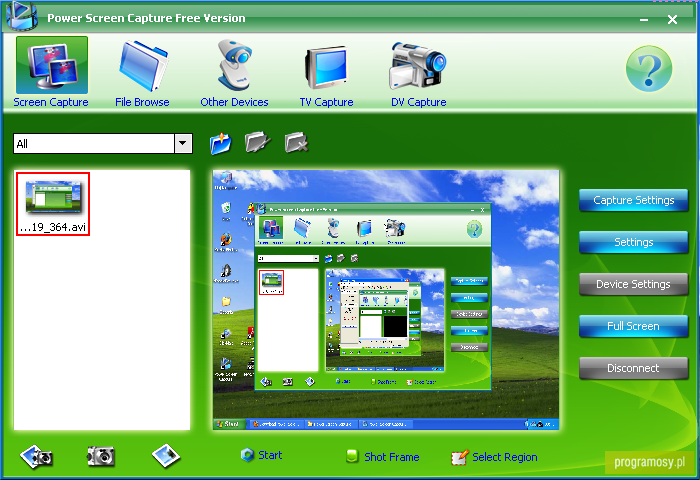Switch preview to Full Screen
This screenshot has width=700, height=480.
tap(633, 326)
